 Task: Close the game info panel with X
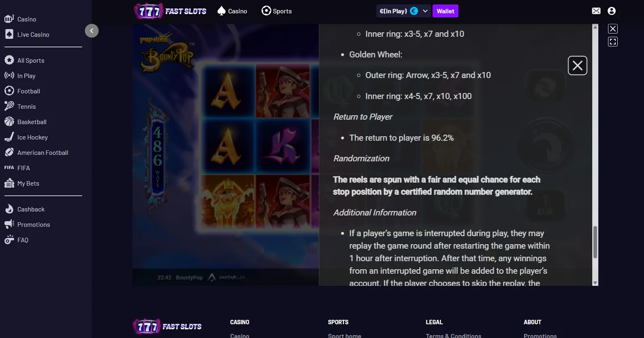pyautogui.click(x=577, y=65)
